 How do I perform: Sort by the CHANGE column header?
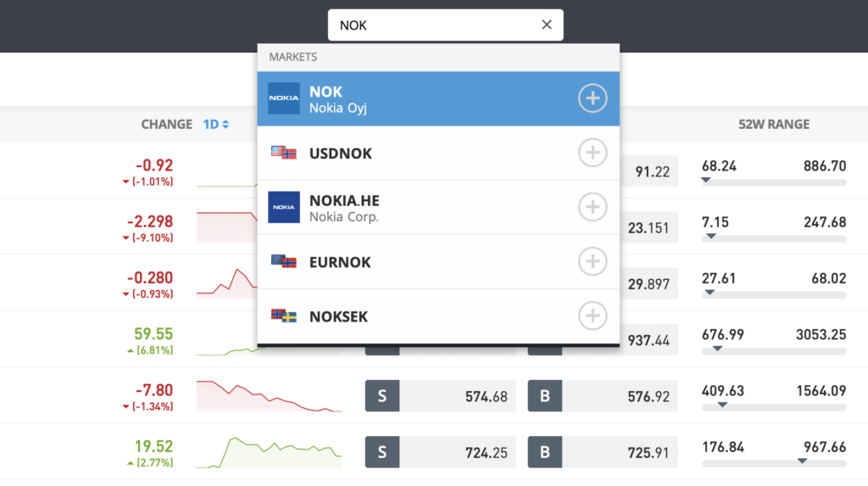(167, 124)
